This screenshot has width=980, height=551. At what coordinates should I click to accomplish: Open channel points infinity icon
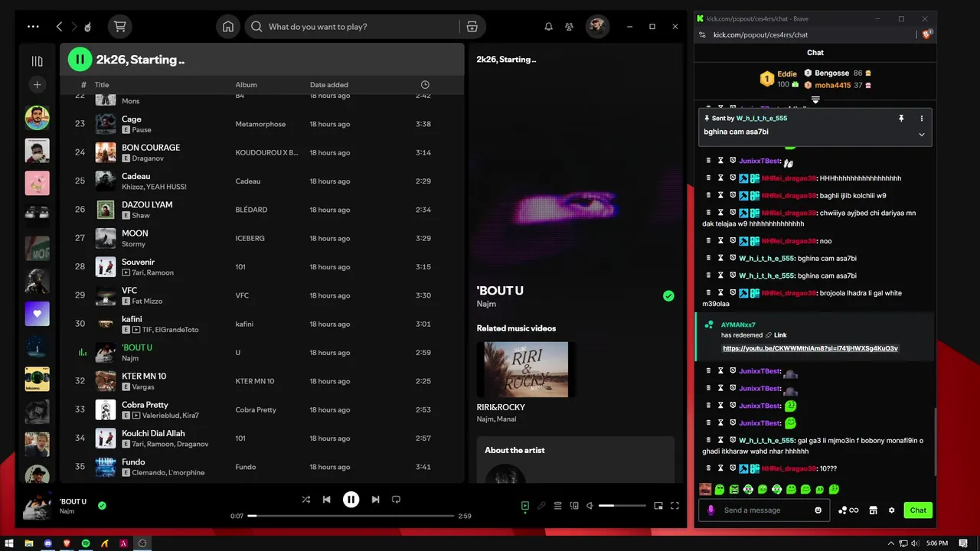pyautogui.click(x=848, y=510)
